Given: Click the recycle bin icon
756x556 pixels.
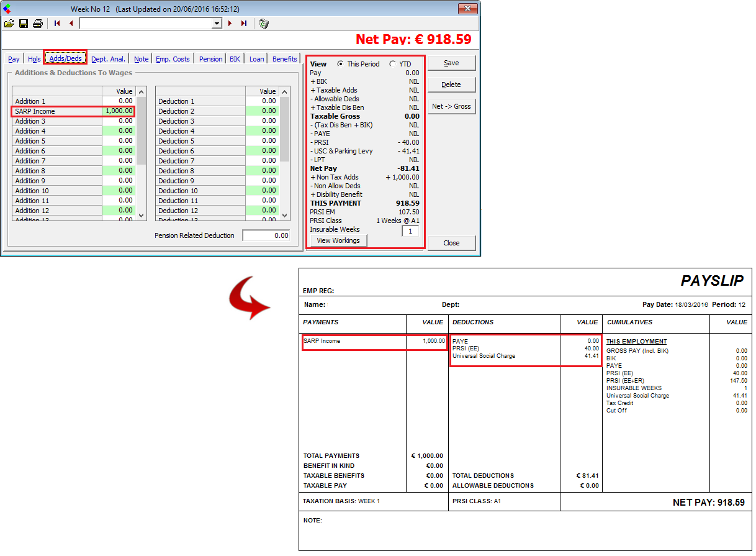Looking at the screenshot, I should point(263,24).
